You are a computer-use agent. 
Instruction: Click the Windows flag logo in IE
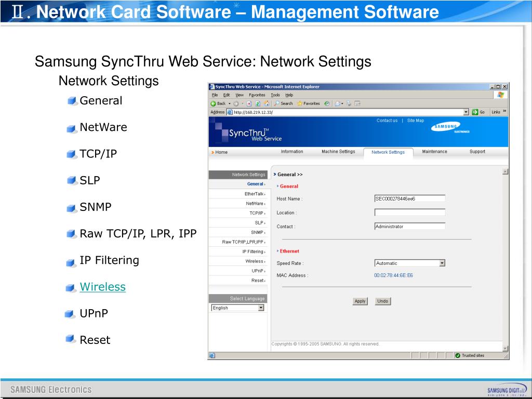pos(501,95)
